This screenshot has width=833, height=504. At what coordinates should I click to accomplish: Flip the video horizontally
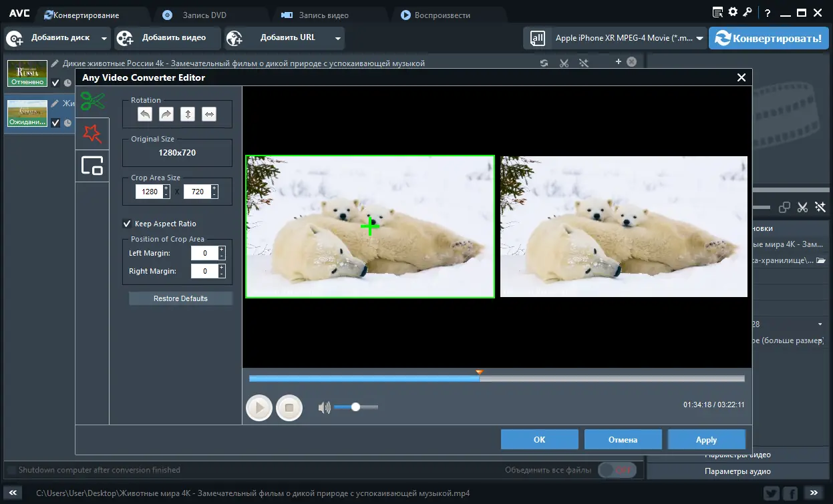tap(209, 115)
